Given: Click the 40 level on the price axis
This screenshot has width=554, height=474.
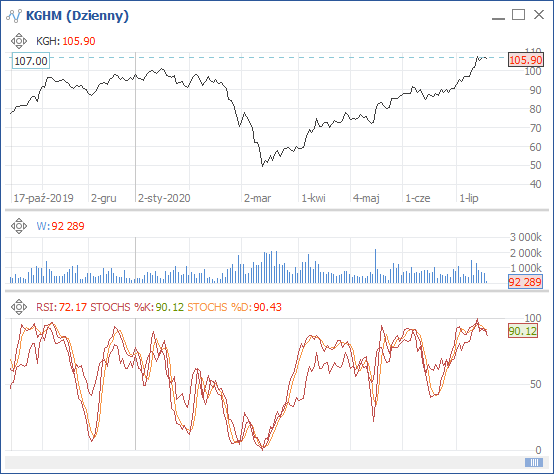Looking at the screenshot, I should click(535, 184).
